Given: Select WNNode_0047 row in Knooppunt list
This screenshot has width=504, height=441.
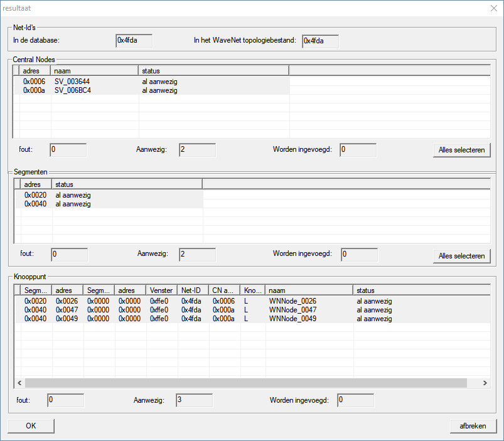Looking at the screenshot, I should point(292,310).
